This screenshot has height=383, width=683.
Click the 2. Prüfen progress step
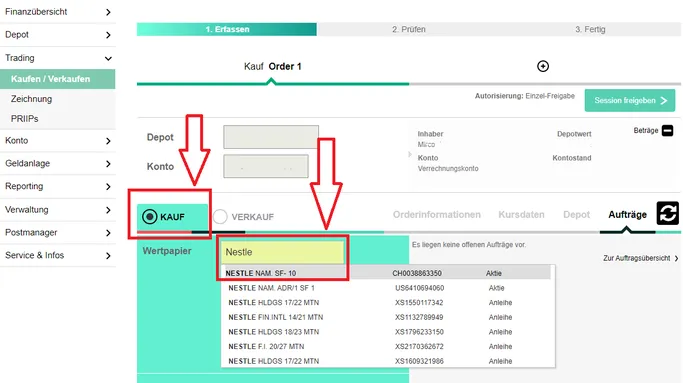tap(409, 29)
